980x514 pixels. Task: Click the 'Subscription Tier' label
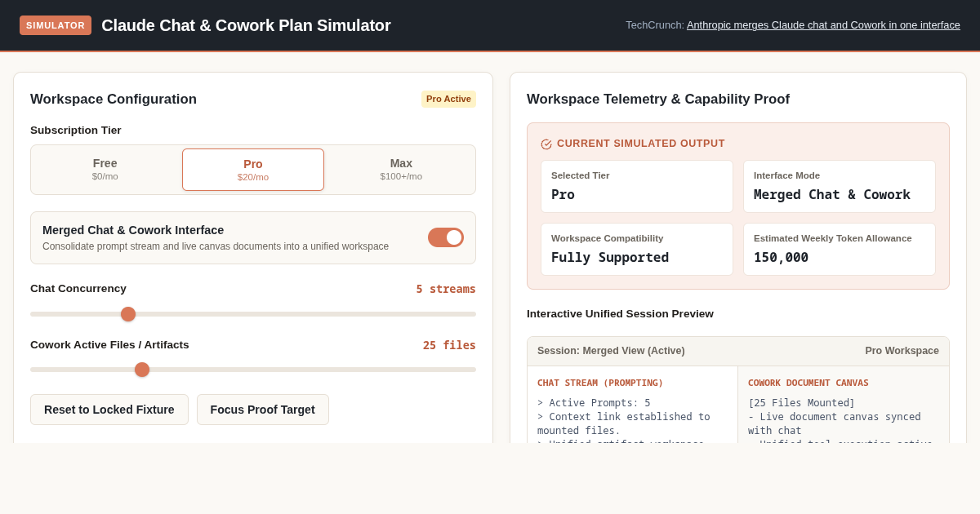tap(76, 131)
